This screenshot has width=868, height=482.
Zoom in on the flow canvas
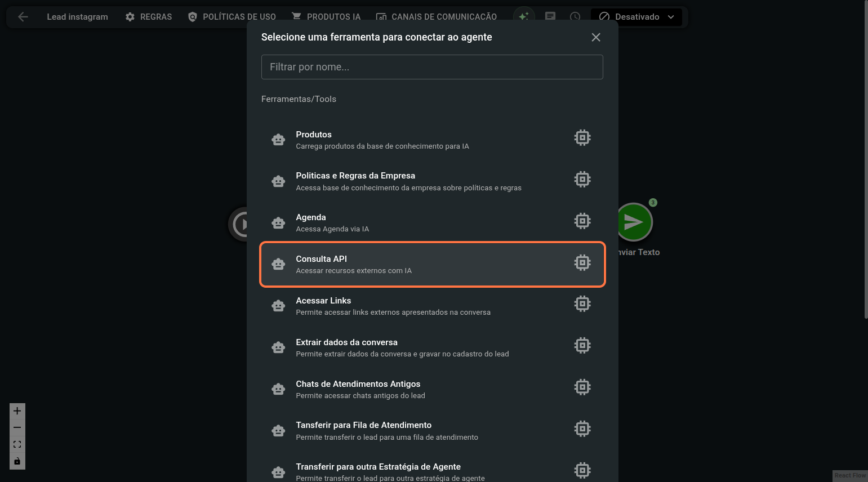point(17,411)
